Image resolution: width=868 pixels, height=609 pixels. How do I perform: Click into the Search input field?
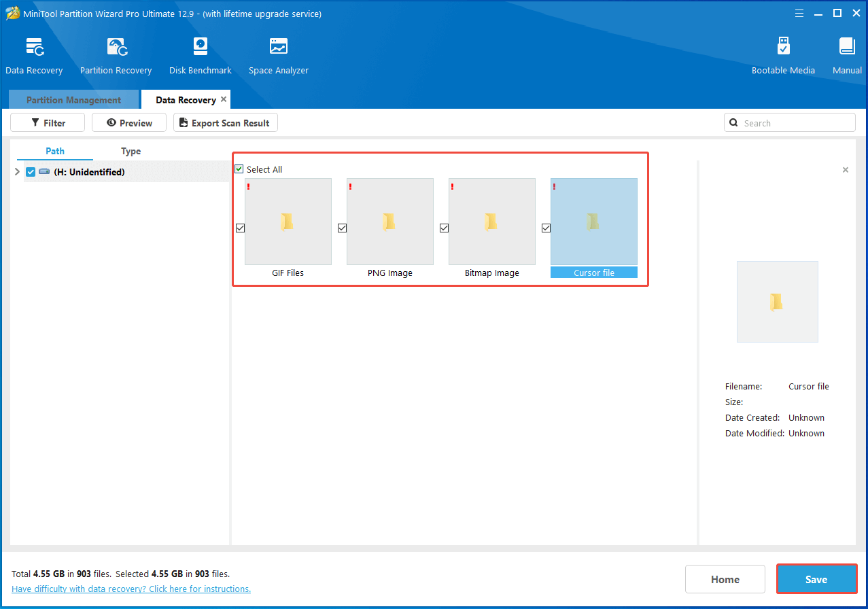(x=790, y=122)
